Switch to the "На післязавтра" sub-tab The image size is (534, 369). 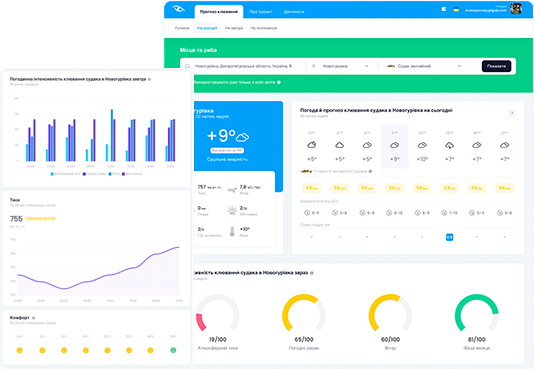pyautogui.click(x=264, y=28)
